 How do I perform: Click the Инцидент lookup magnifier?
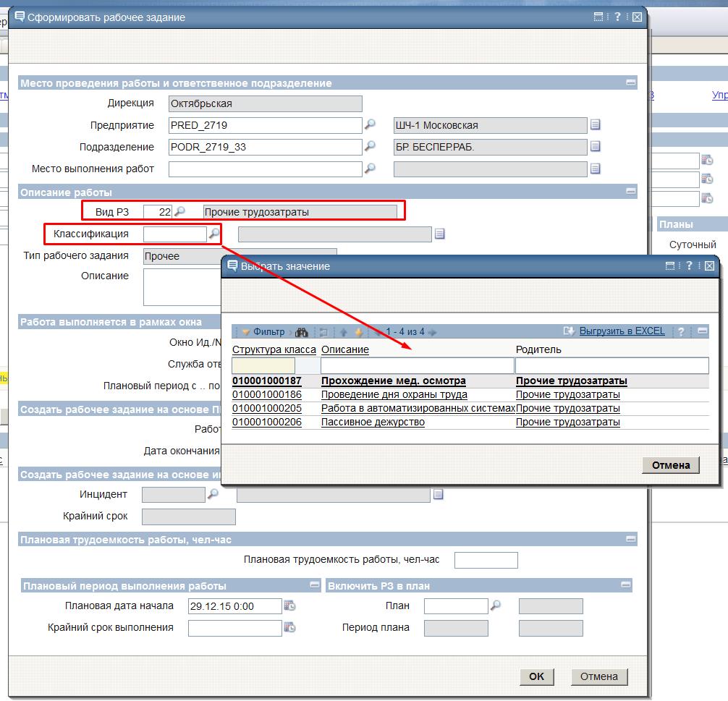(x=213, y=494)
